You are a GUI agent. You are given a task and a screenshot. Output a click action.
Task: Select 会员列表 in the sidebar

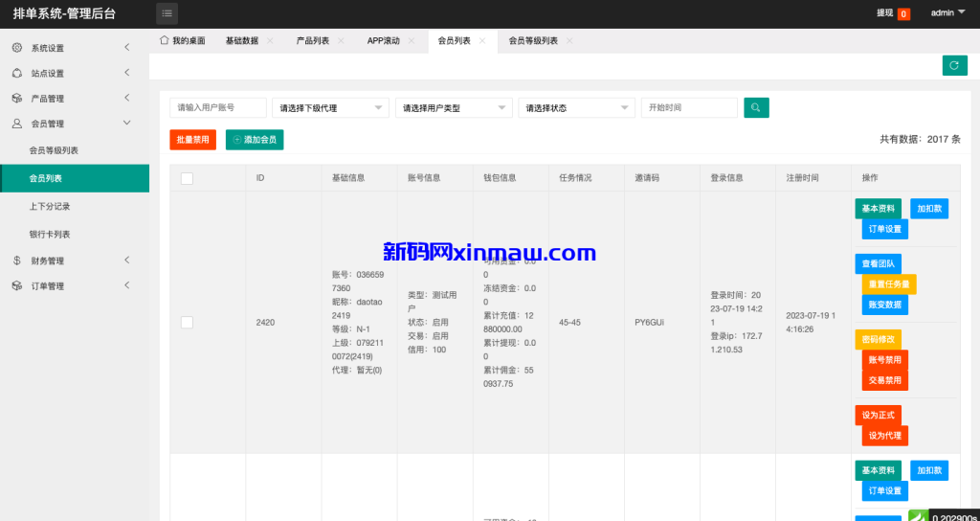pyautogui.click(x=75, y=178)
